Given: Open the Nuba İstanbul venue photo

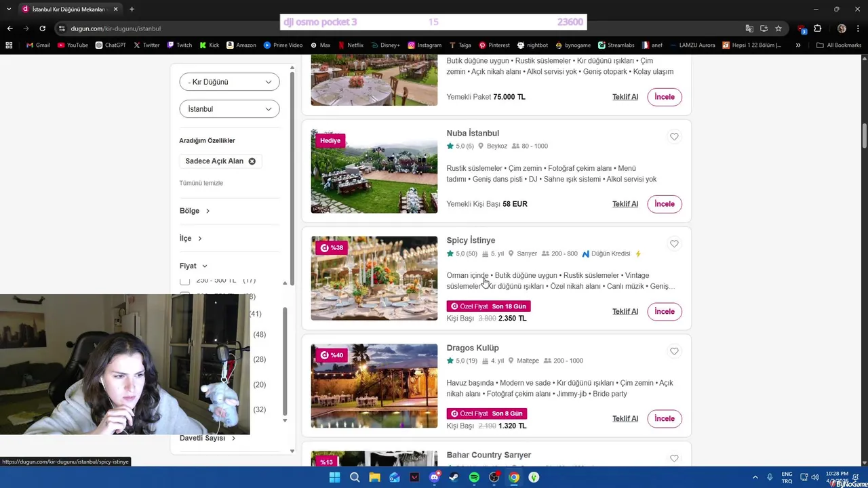Looking at the screenshot, I should [374, 171].
